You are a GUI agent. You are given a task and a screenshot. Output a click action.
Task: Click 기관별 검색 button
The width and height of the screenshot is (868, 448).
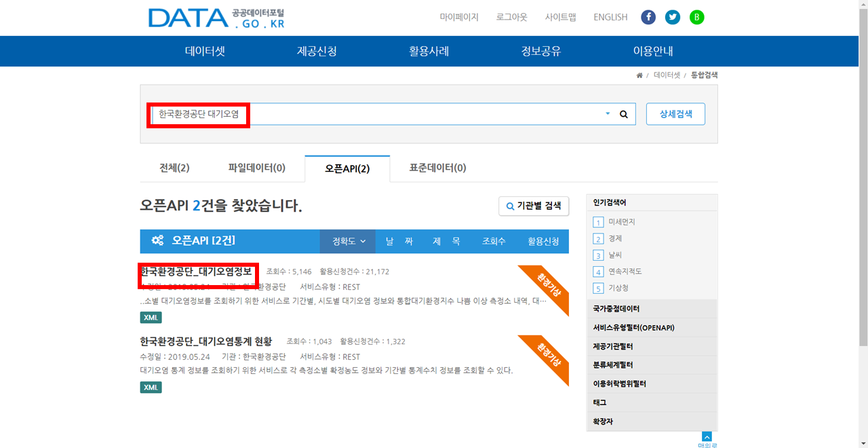(534, 206)
